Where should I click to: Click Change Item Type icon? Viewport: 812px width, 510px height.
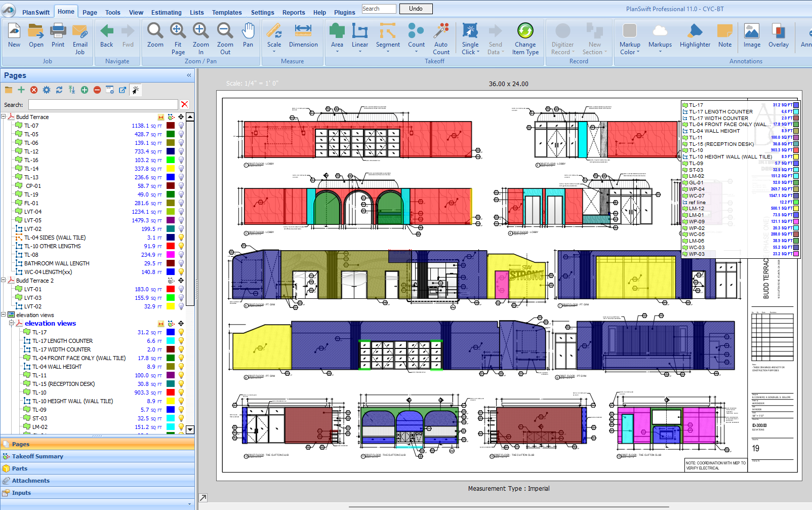525,31
